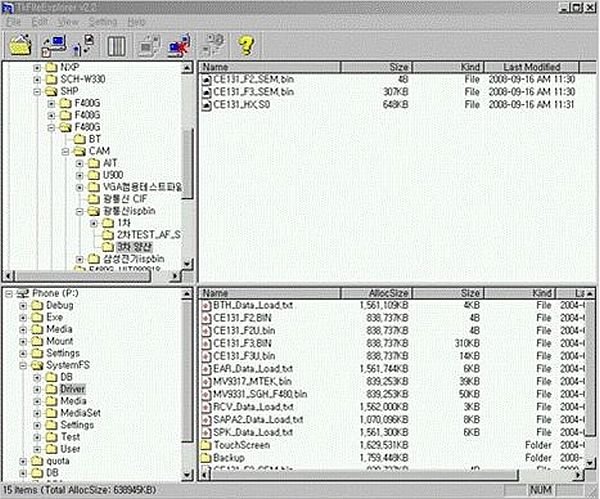Click the U900 folder icon
The width and height of the screenshot is (600, 499).
(x=94, y=175)
